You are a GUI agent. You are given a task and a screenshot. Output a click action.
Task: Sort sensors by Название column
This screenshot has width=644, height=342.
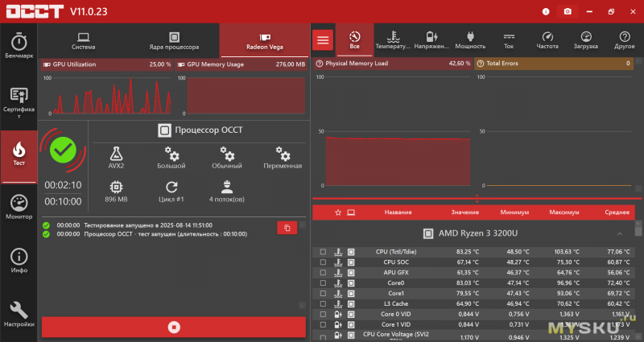tap(398, 212)
